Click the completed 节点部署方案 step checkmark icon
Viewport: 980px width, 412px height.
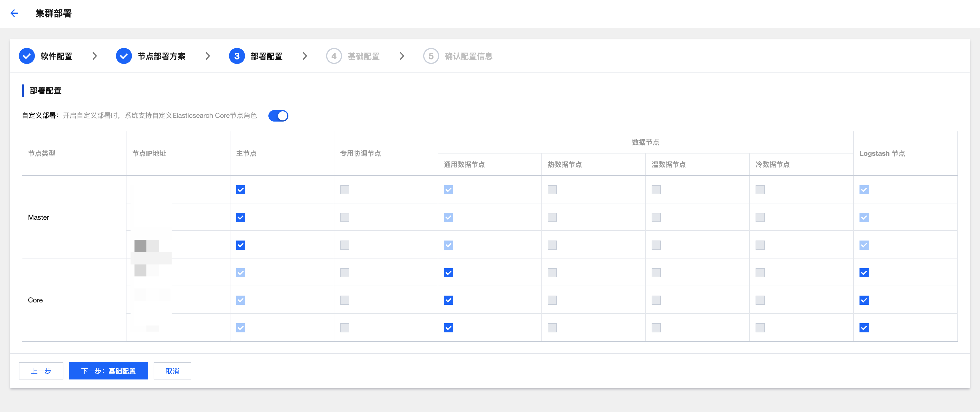click(x=124, y=56)
